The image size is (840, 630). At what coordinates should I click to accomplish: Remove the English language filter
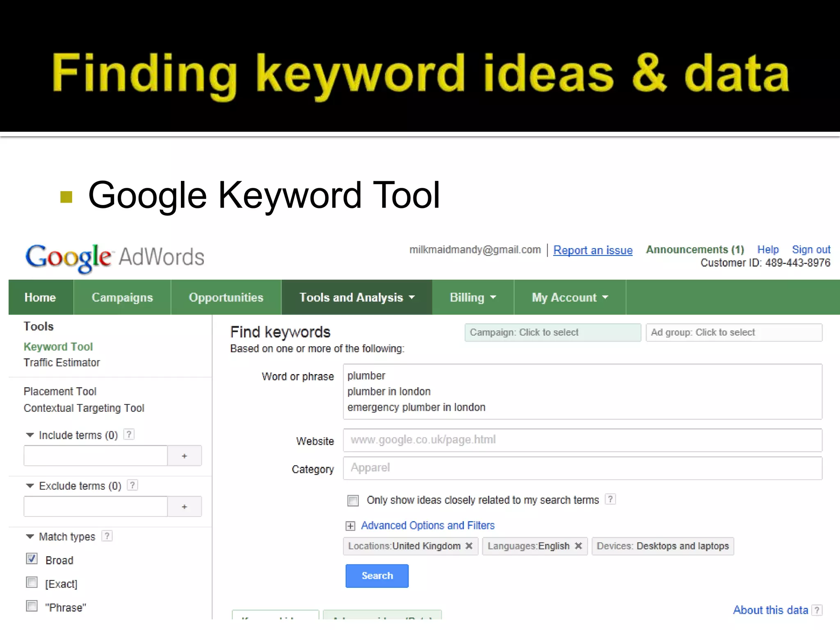(x=578, y=546)
